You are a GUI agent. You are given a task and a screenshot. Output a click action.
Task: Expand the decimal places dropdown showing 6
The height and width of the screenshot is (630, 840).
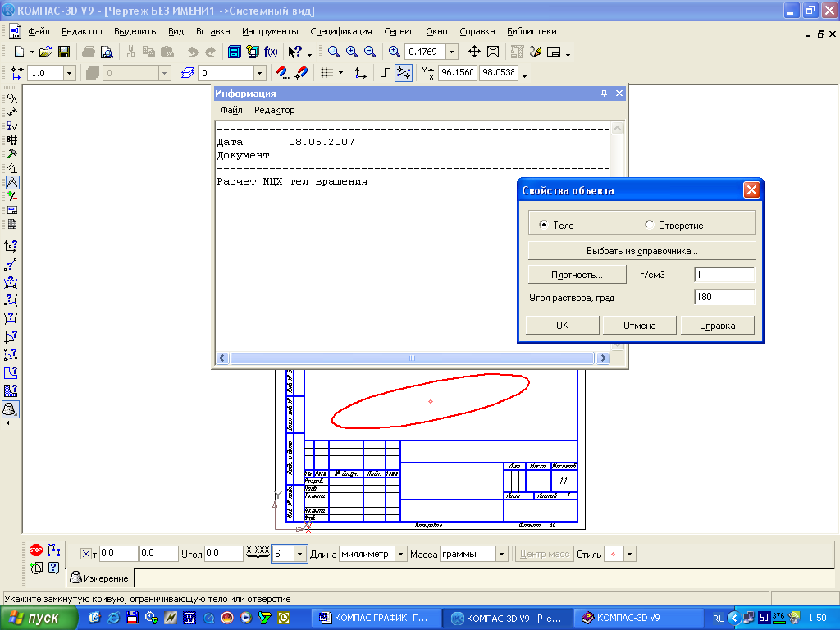300,554
